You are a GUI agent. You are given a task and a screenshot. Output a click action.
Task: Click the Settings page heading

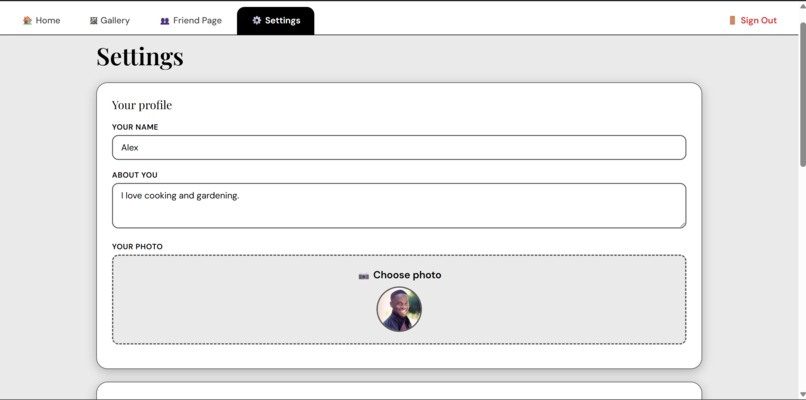(x=140, y=57)
